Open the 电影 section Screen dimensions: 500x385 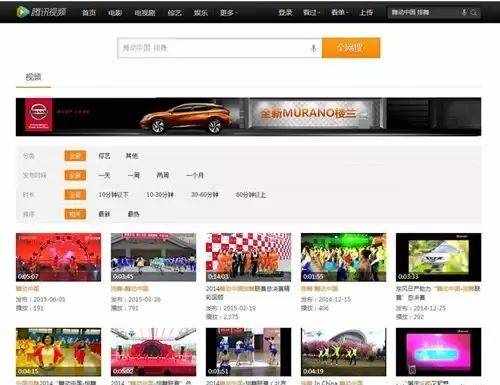(115, 13)
